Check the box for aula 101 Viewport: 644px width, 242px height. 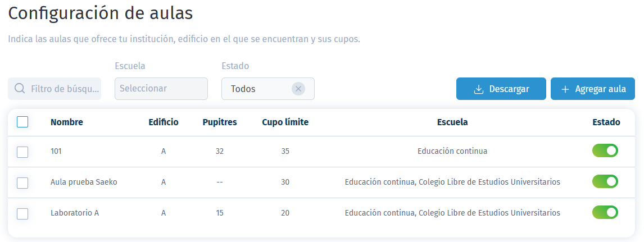coord(22,152)
